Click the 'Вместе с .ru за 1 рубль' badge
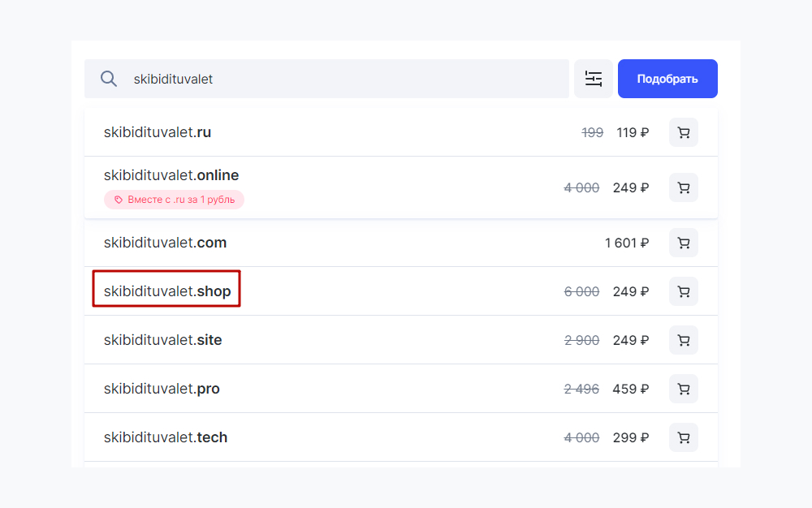The width and height of the screenshot is (812, 508). tap(174, 199)
